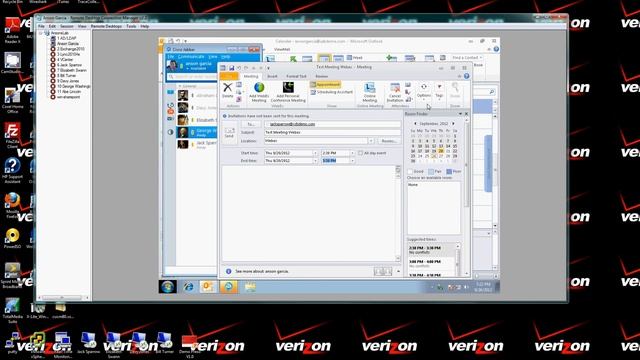This screenshot has height=360, width=640.
Task: Click Add Personal Conference Meeting icon
Action: coord(288,87)
